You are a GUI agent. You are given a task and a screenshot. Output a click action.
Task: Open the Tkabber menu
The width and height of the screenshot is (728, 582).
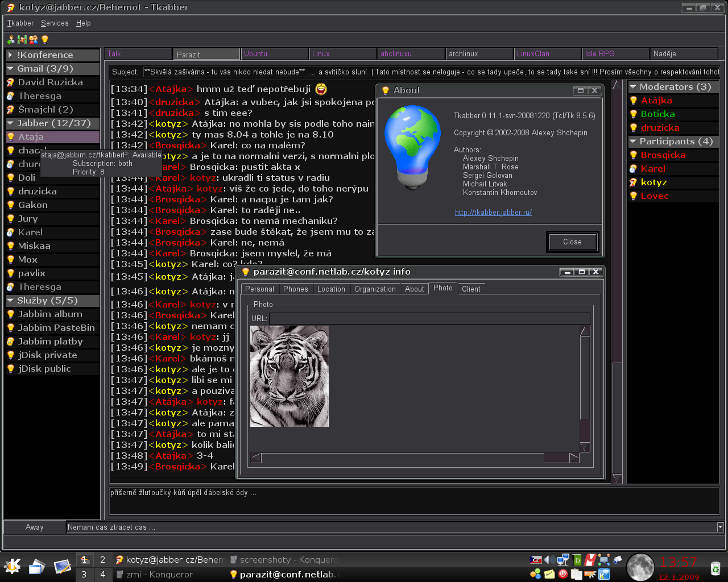[20, 23]
